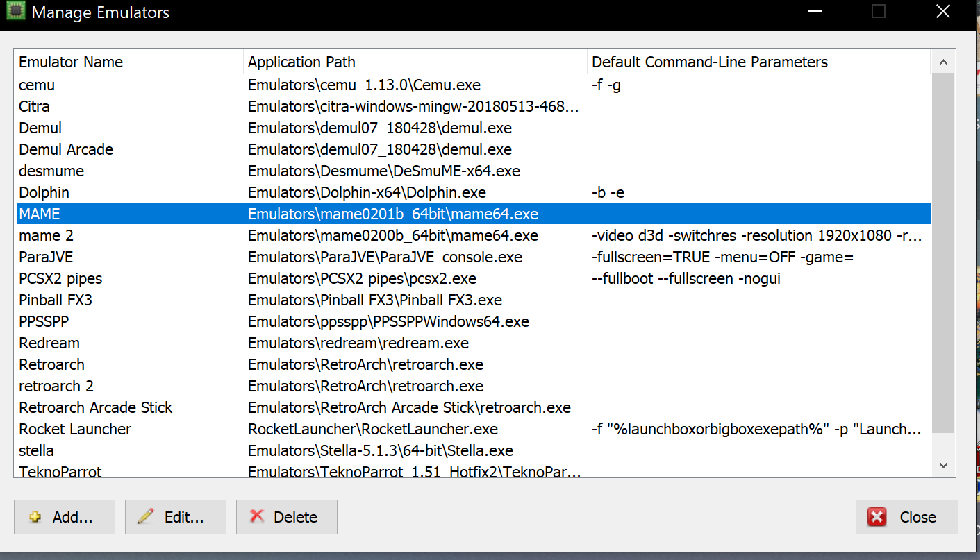Select the Dolphin emulator row
This screenshot has width=980, height=560.
pyautogui.click(x=474, y=192)
